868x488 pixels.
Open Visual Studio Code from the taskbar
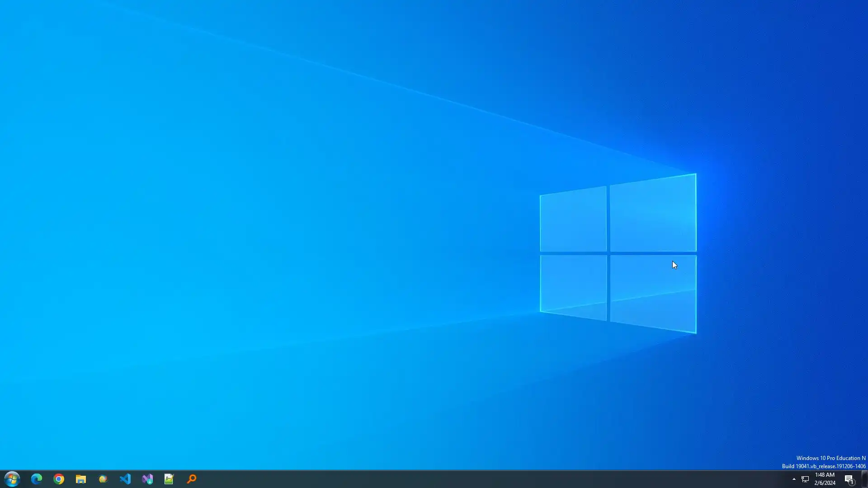point(125,479)
